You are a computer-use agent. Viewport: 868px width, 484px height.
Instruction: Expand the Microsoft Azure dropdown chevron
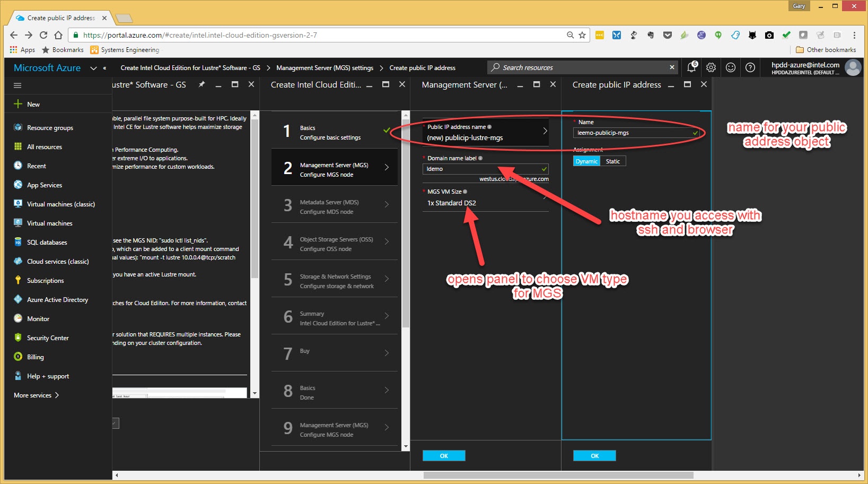[94, 68]
